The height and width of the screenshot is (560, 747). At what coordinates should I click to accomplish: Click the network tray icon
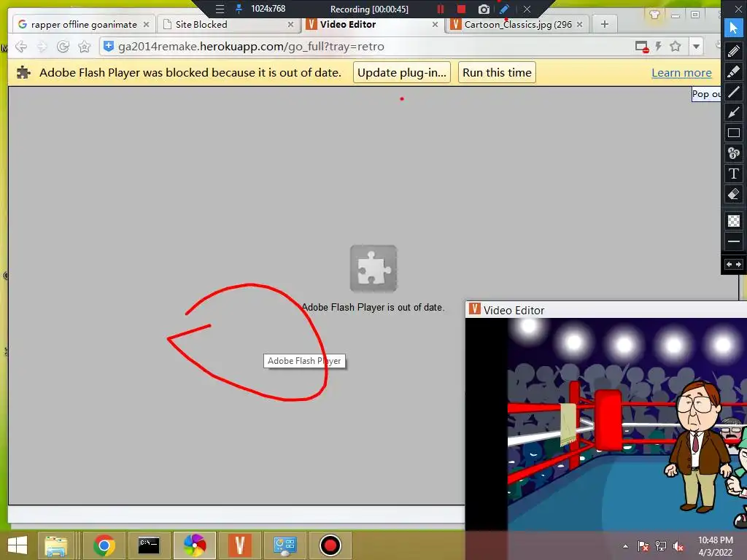coord(661,546)
